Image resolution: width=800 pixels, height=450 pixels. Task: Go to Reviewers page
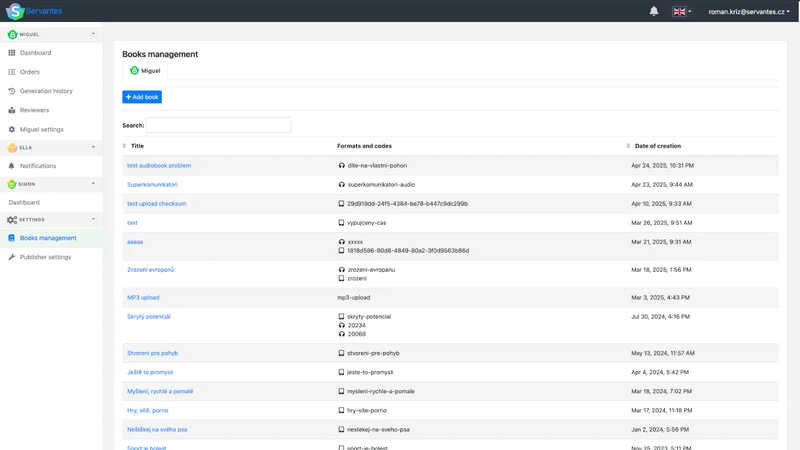pos(34,110)
